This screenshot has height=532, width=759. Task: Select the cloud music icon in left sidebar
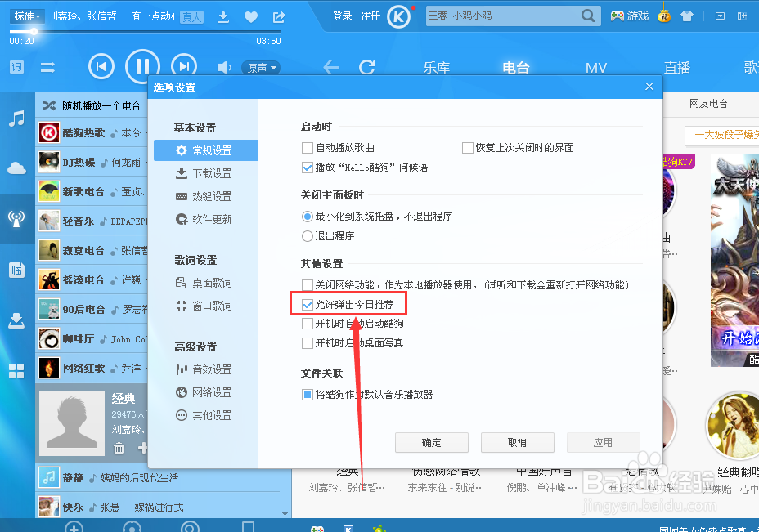[x=16, y=169]
